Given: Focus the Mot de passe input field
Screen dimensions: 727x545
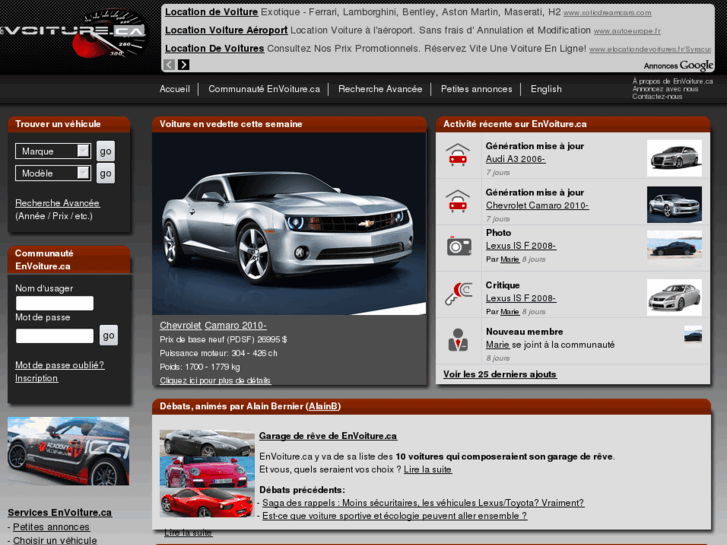Looking at the screenshot, I should tap(55, 336).
